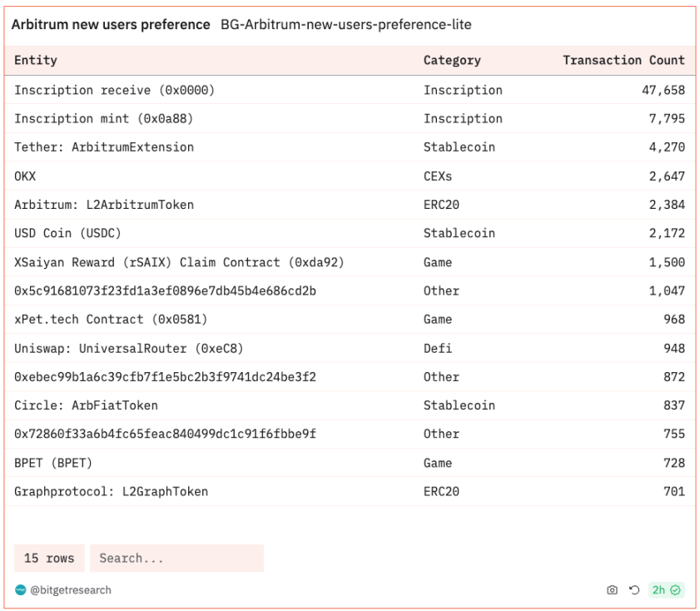
Task: Click the BPET (BPET) entity cell
Action: (x=53, y=463)
